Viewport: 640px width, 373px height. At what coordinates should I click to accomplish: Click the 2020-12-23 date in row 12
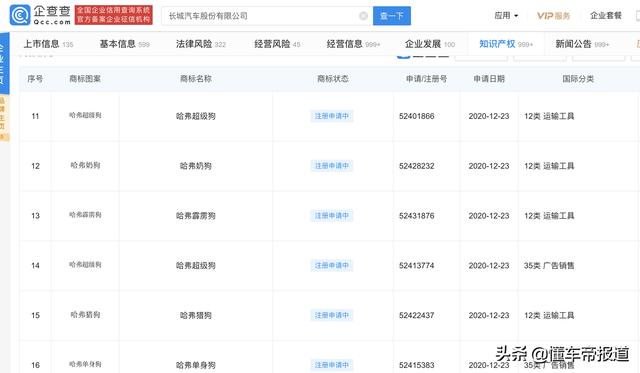(x=489, y=166)
